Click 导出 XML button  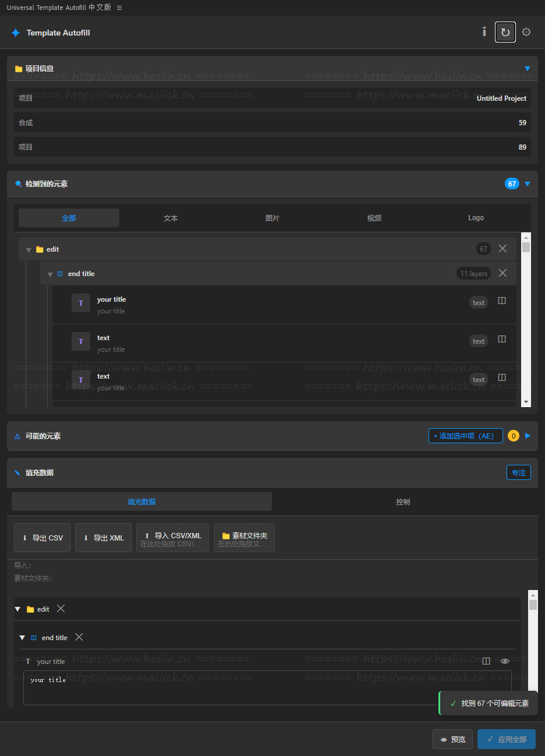coord(103,538)
